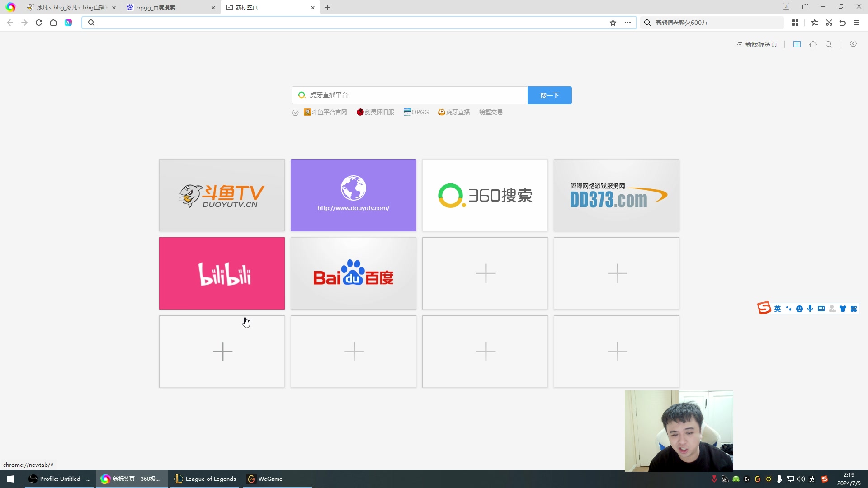868x488 pixels.
Task: Toggle Sogou voice input microphone
Action: click(810, 309)
